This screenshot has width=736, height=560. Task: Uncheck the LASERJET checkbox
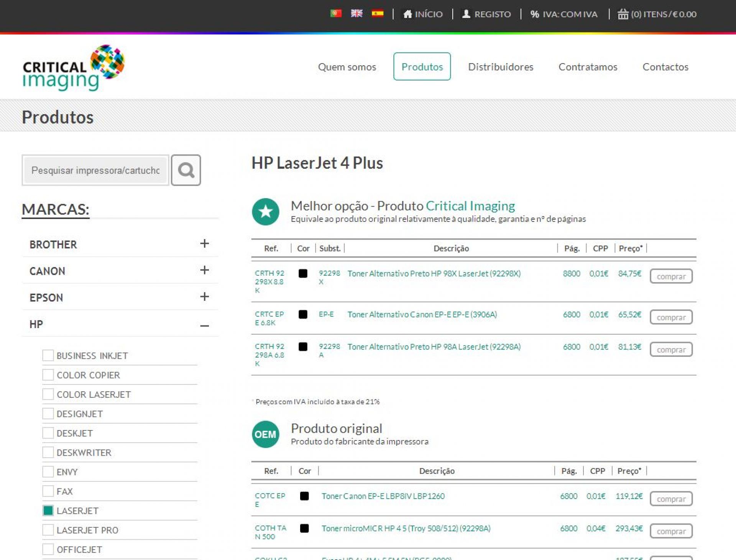pyautogui.click(x=48, y=511)
